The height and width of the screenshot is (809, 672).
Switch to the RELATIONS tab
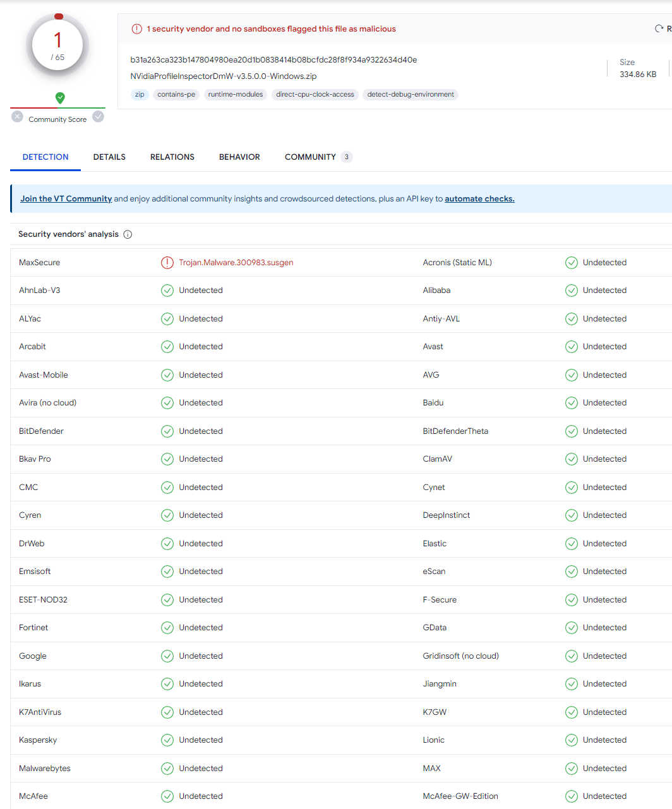pyautogui.click(x=172, y=157)
